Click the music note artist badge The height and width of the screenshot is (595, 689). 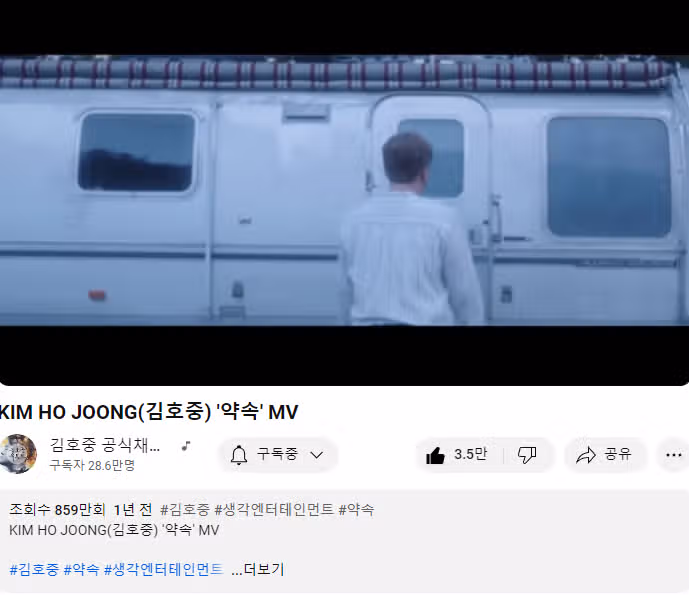tap(186, 446)
